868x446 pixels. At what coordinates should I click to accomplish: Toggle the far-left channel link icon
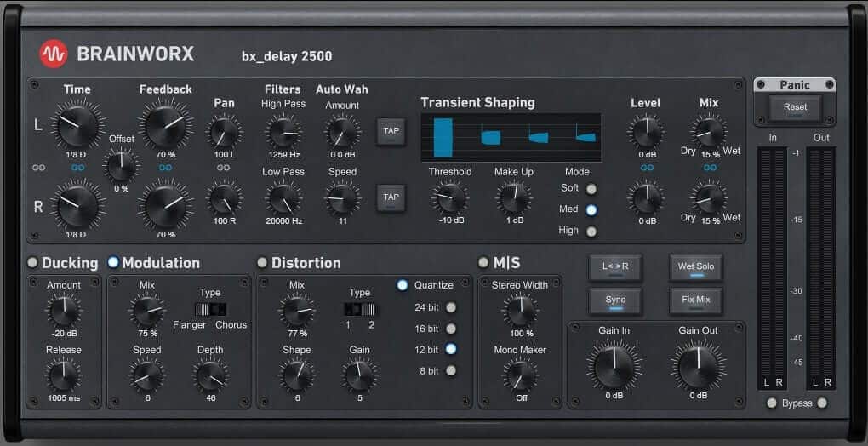coord(39,167)
